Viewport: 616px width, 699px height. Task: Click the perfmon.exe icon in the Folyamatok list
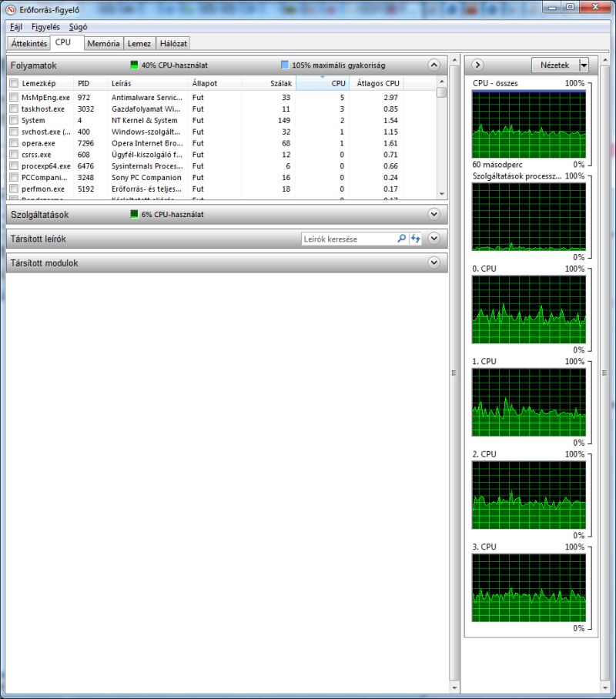(15, 189)
